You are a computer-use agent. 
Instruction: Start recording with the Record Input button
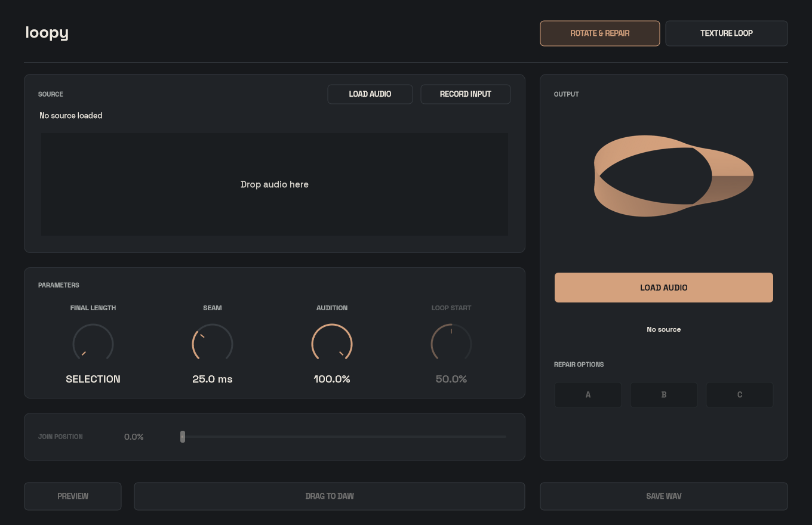(466, 94)
